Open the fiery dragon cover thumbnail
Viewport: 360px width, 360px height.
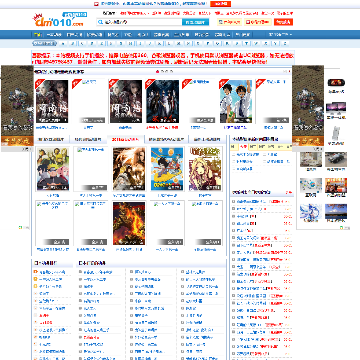(129, 223)
